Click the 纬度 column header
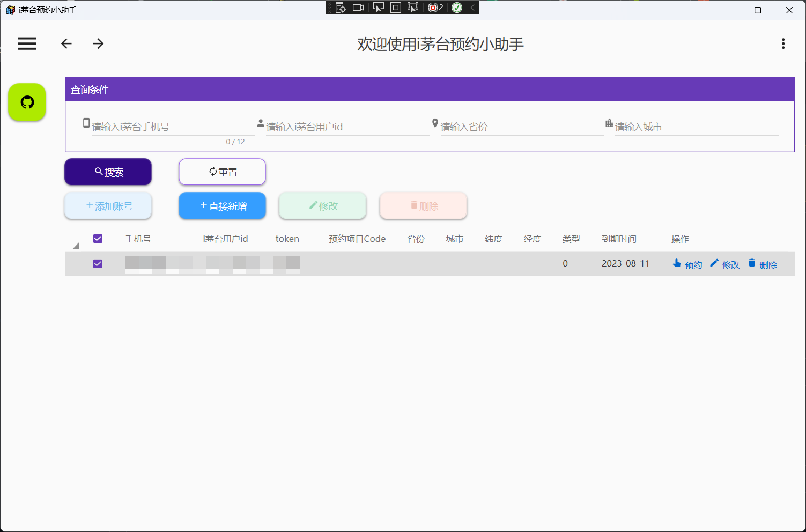 [x=493, y=239]
